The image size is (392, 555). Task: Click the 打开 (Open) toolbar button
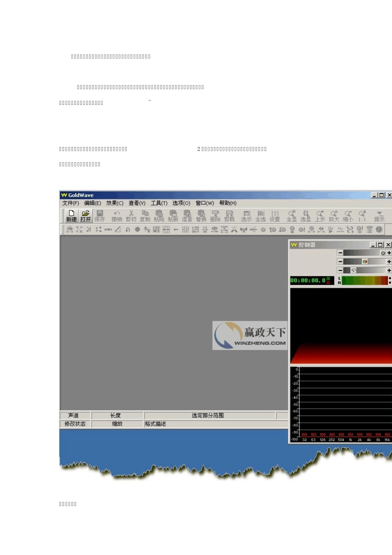click(x=85, y=216)
